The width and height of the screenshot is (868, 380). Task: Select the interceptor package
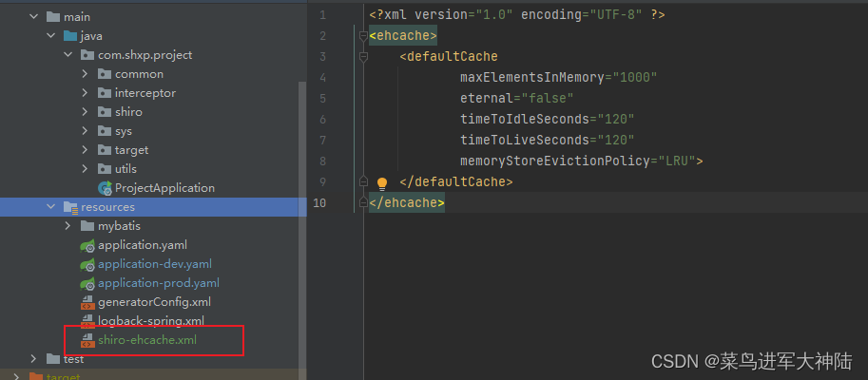pyautogui.click(x=145, y=93)
